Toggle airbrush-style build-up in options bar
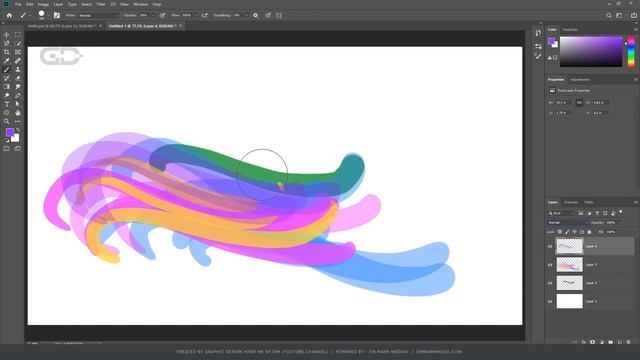Screen dimensions: 640x360 point(204,15)
